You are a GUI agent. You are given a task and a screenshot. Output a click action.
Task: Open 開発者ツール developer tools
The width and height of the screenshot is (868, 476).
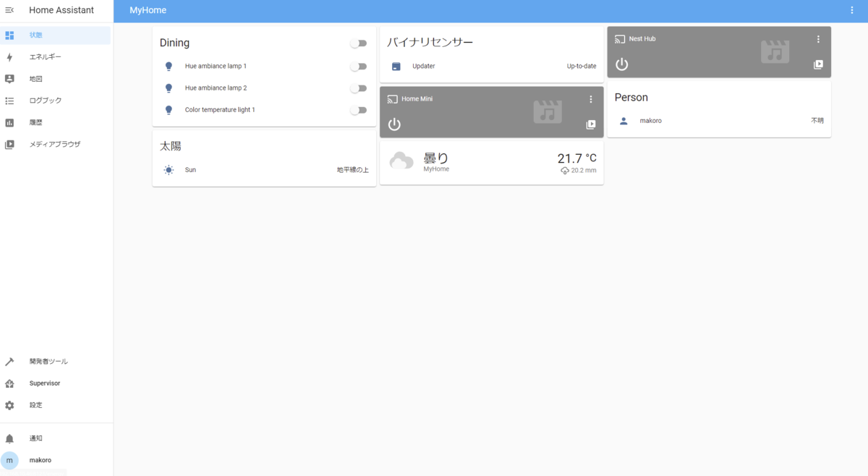coord(56,362)
